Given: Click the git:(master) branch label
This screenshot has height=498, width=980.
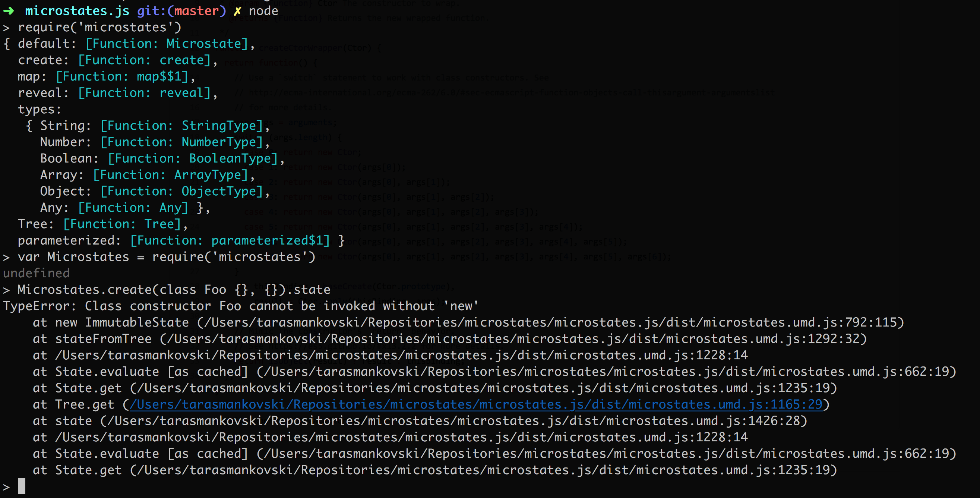Looking at the screenshot, I should pyautogui.click(x=181, y=11).
